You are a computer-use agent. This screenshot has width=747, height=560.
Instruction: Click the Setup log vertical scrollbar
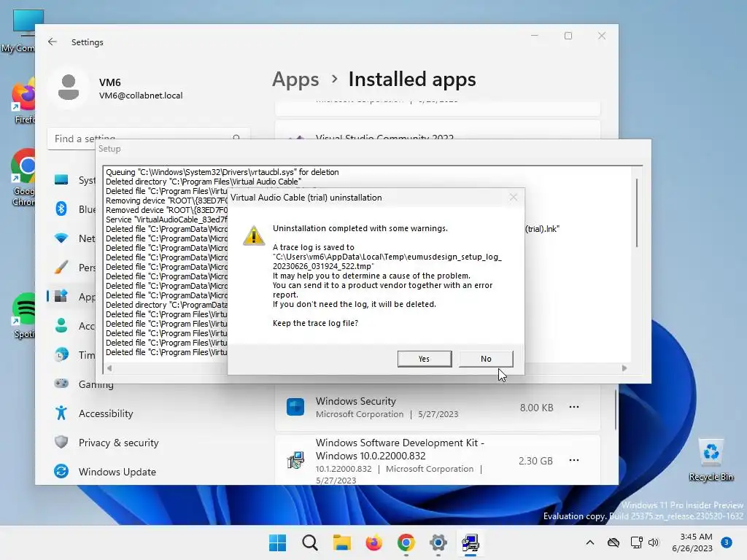tap(636, 212)
